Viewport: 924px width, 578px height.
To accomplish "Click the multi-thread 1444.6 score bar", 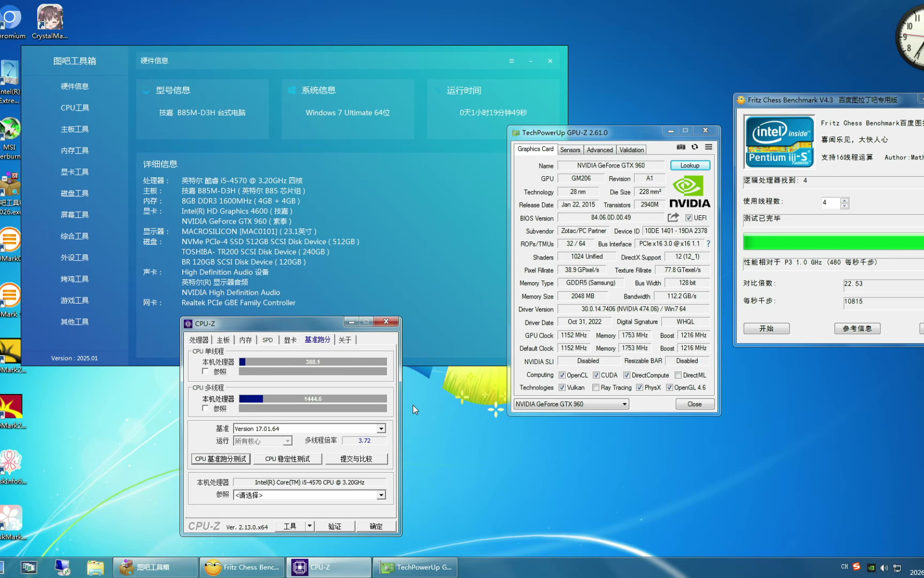I will [x=313, y=399].
